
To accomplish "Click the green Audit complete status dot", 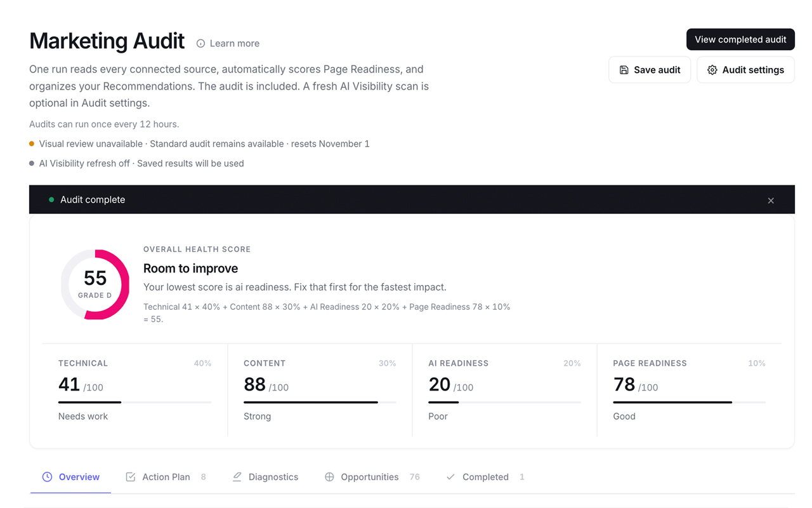I will coord(51,200).
